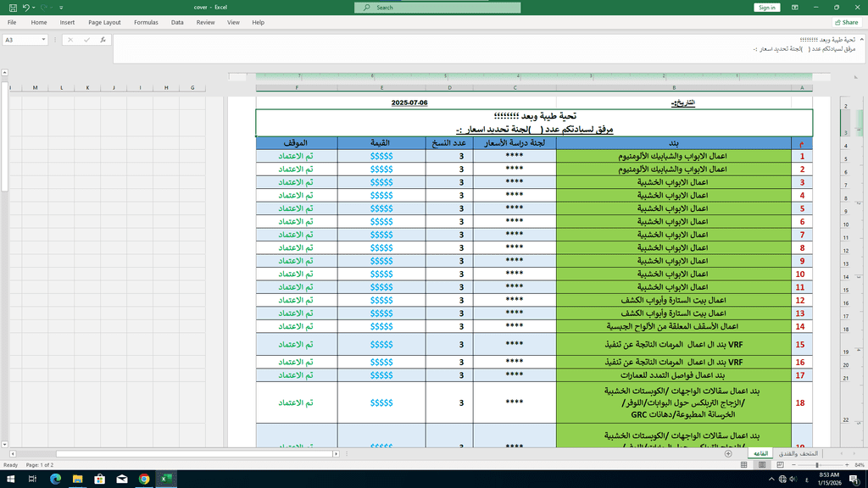Viewport: 868px width, 488px height.
Task: Open Microsoft Edge from the taskbar
Action: 55,480
